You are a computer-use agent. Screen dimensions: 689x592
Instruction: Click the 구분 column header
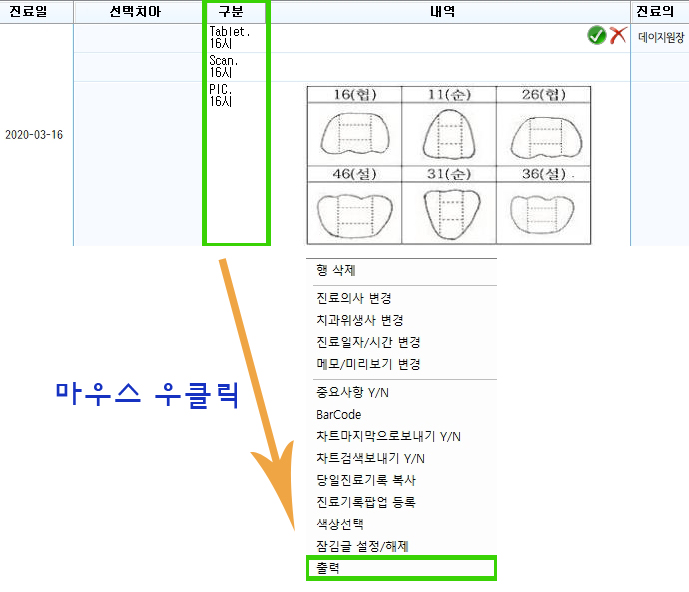(236, 11)
